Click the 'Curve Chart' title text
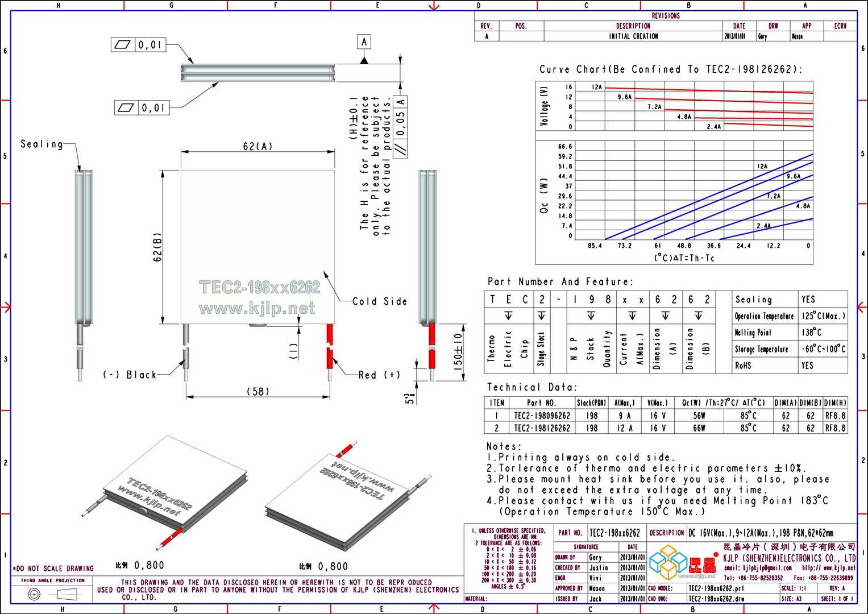 click(x=671, y=69)
